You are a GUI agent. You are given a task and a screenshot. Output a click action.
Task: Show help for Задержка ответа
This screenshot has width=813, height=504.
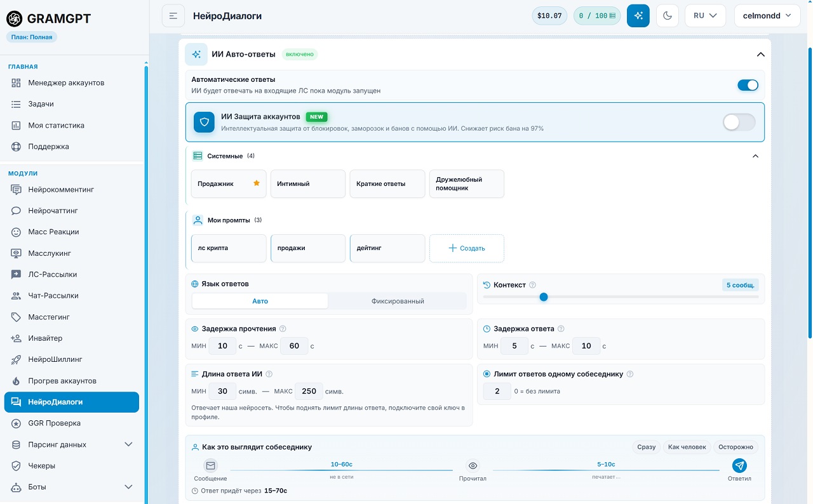(561, 329)
